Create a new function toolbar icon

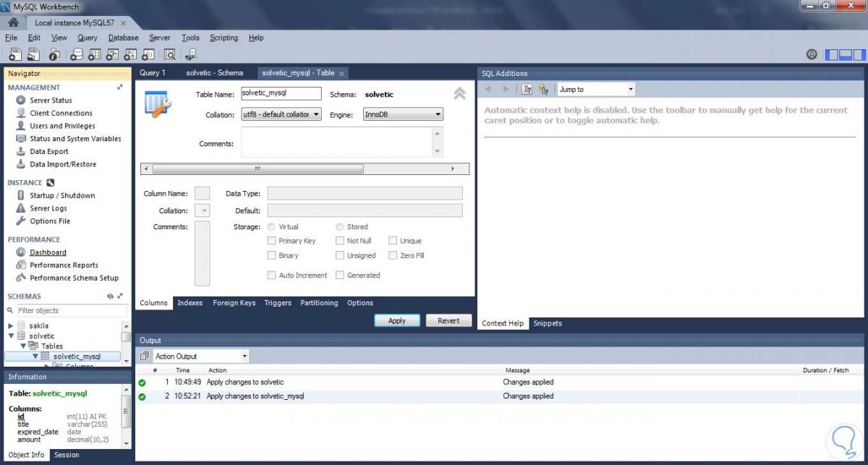pyautogui.click(x=149, y=54)
